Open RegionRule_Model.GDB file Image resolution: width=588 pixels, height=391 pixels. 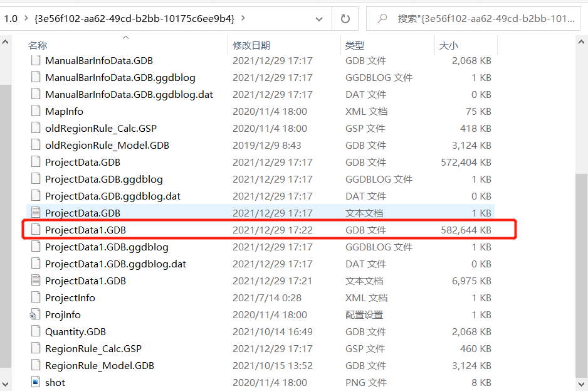pos(100,365)
